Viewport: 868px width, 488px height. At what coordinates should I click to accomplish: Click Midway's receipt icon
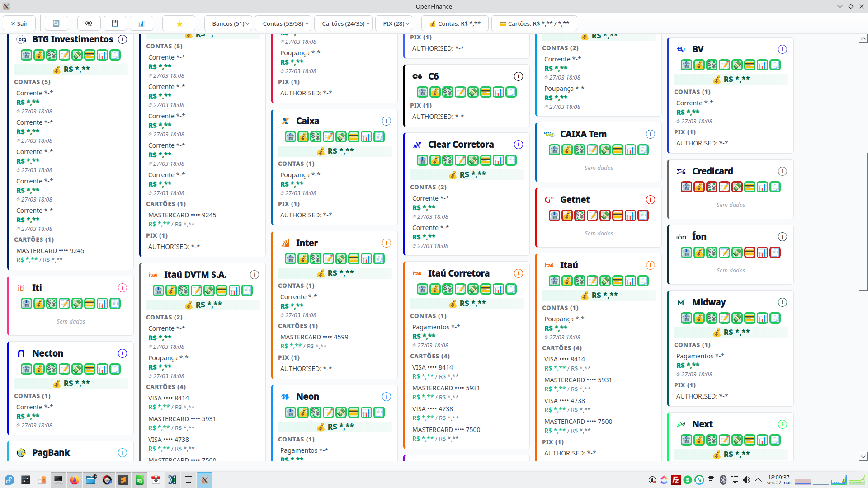[x=775, y=318]
